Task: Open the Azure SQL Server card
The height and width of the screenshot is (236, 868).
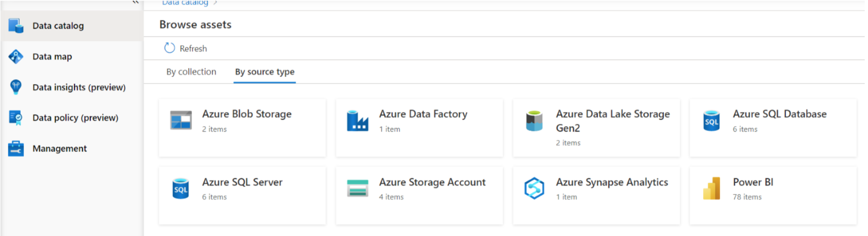Action: tap(242, 195)
